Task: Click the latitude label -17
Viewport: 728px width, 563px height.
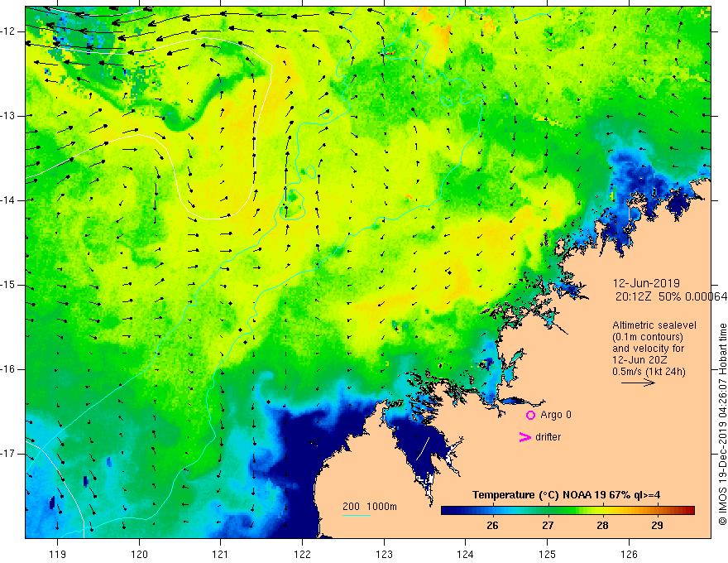Action: click(x=8, y=454)
